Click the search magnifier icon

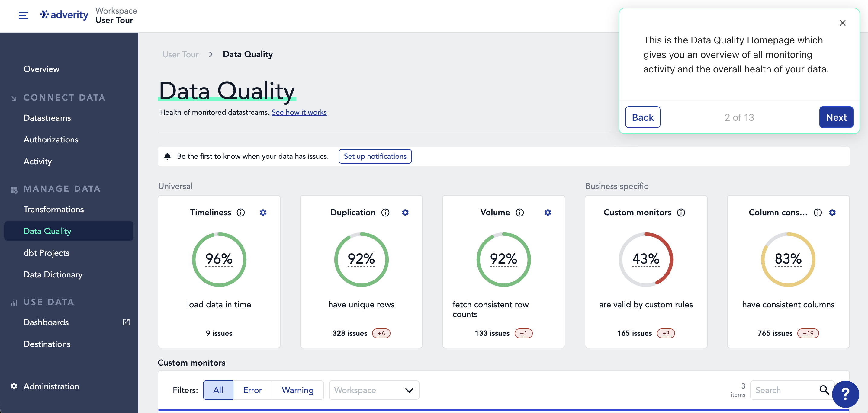coord(824,390)
